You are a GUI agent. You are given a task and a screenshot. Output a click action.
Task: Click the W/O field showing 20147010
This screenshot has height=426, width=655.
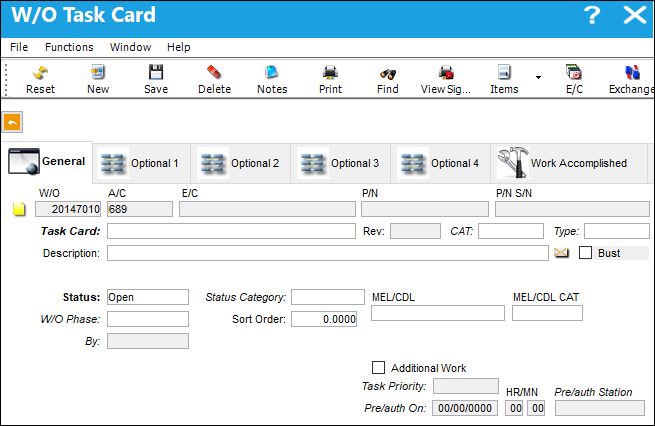(68, 209)
